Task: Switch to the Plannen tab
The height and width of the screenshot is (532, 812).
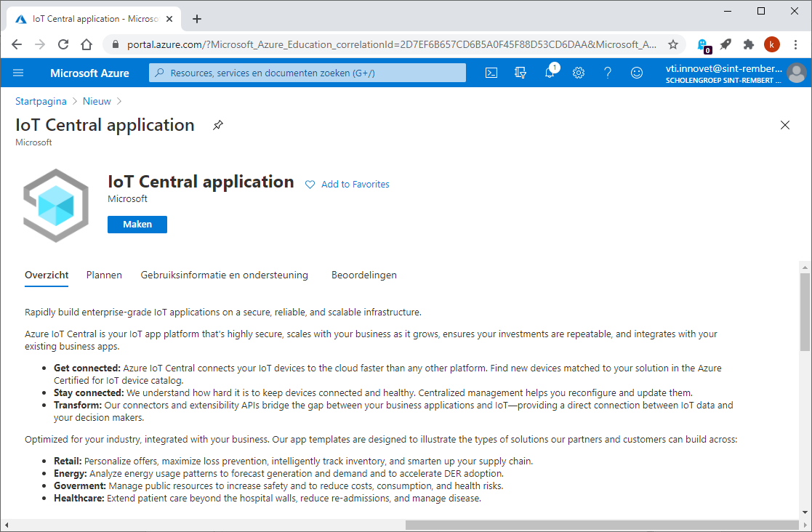Action: click(x=104, y=275)
